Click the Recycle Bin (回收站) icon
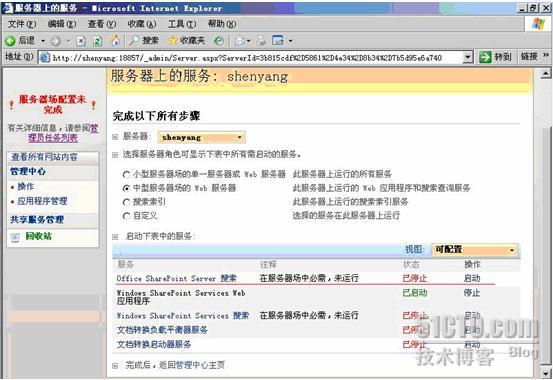Screen dimensions: 553x380 (x=15, y=237)
